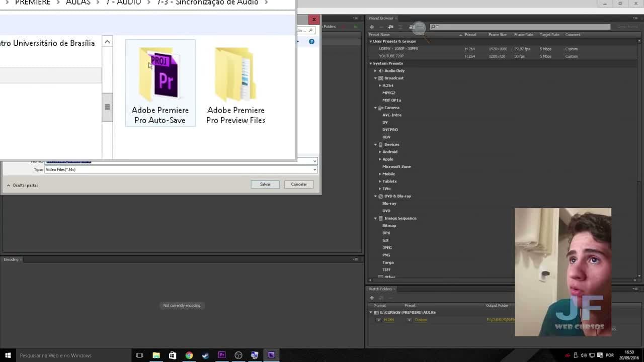Collapse the System Presets section
The height and width of the screenshot is (362, 644).
371,63
